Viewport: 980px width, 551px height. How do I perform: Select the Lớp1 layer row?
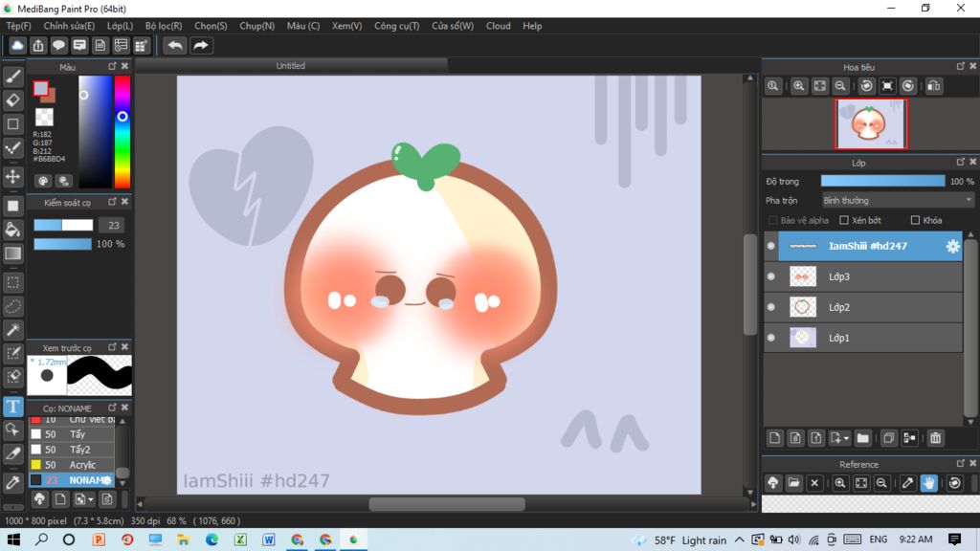[863, 338]
